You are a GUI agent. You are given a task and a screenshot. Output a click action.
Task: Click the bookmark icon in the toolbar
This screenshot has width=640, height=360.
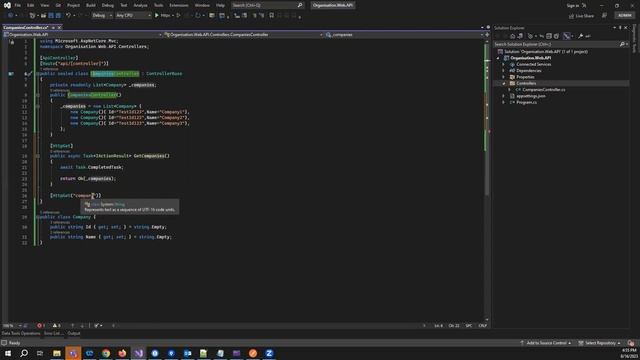(271, 16)
